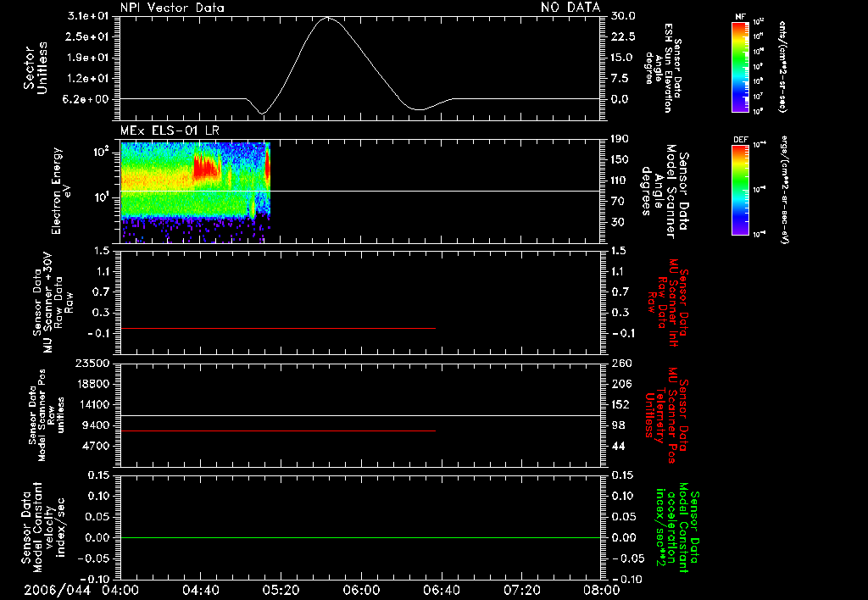Screen dimensions: 868x600
Task: Click the 'Model Scanner Pos Raw' axis title
Action: tap(47, 415)
